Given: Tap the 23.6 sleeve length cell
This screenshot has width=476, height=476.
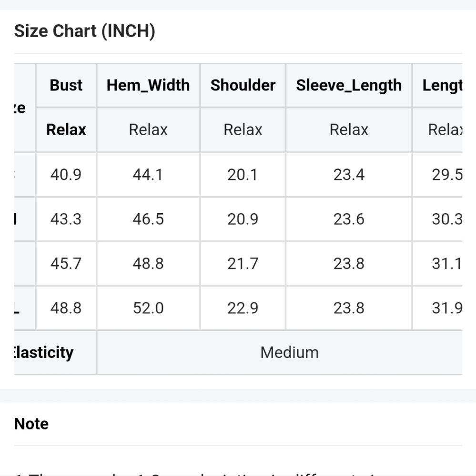Looking at the screenshot, I should [349, 219].
